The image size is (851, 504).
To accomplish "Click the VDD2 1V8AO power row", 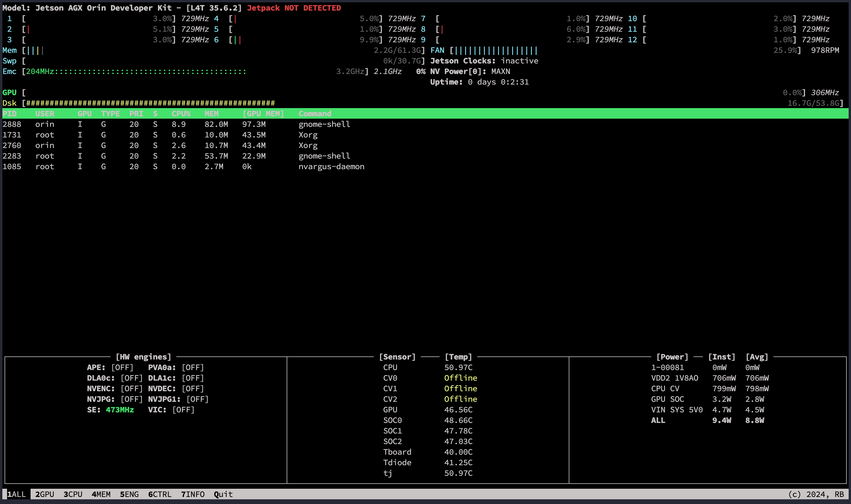I will [710, 378].
